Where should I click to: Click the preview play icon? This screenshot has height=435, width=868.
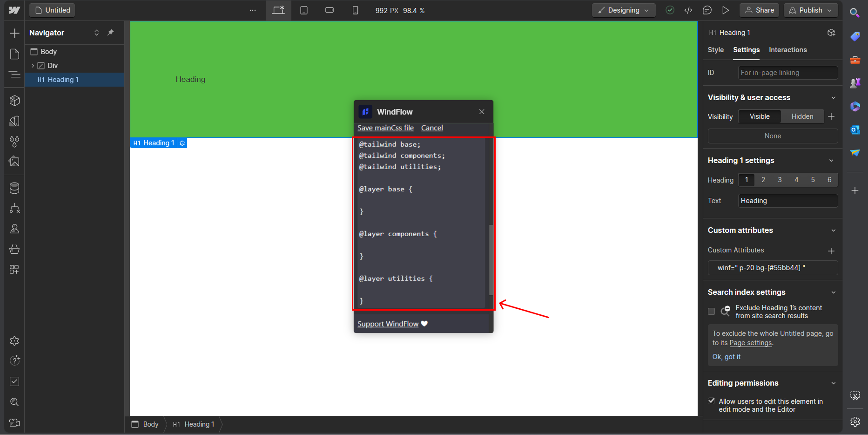pyautogui.click(x=725, y=10)
